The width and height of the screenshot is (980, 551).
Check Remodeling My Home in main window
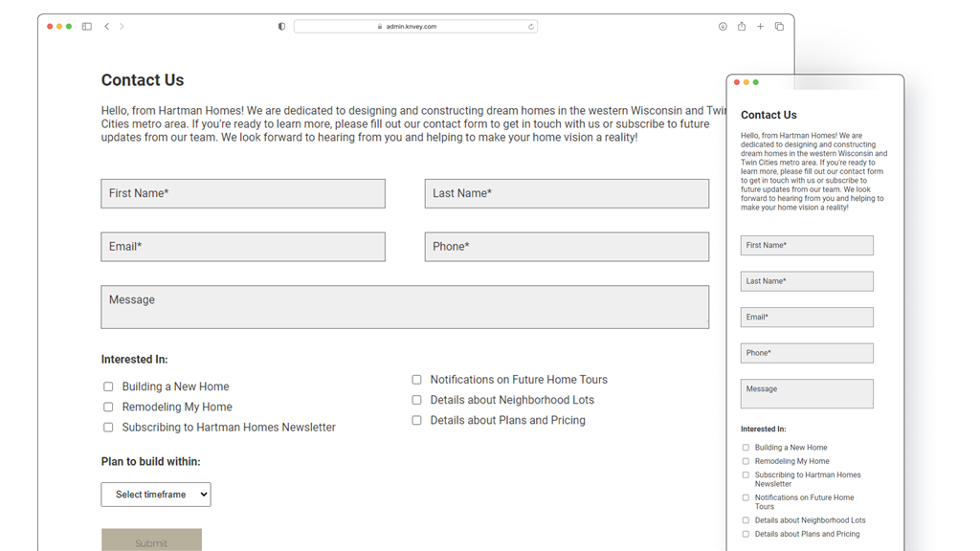click(x=108, y=407)
